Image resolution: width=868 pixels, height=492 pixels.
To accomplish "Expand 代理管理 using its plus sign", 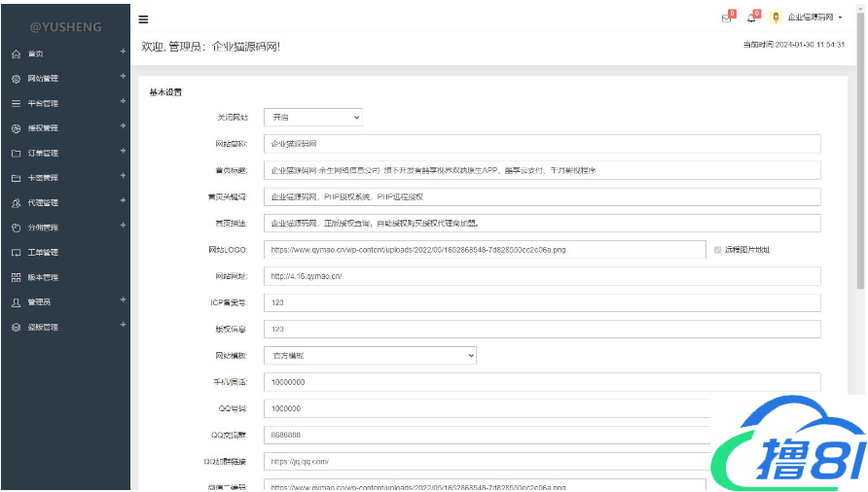I will tap(123, 200).
